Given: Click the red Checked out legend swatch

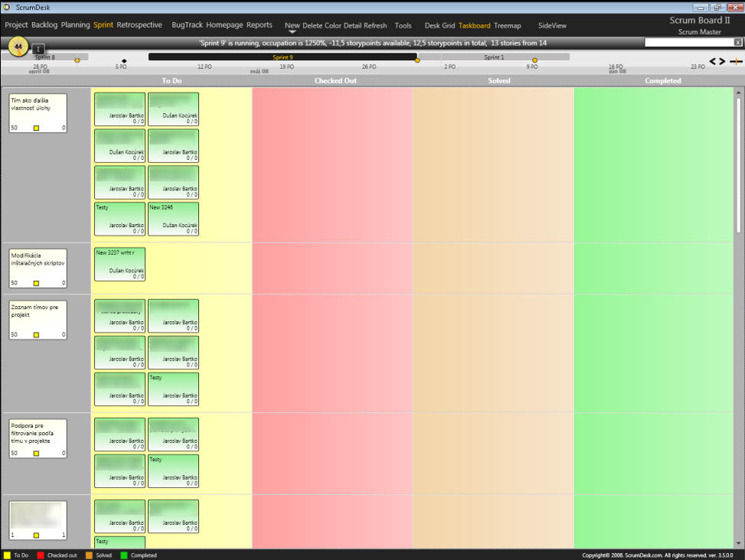Looking at the screenshot, I should [41, 555].
